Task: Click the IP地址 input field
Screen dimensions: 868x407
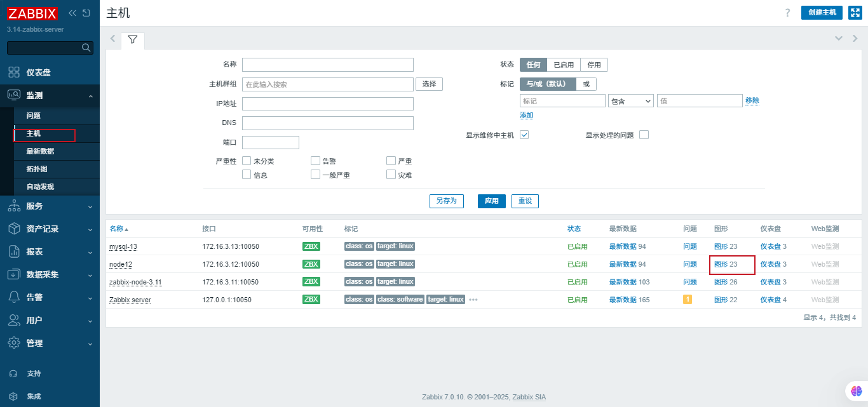Action: (328, 103)
